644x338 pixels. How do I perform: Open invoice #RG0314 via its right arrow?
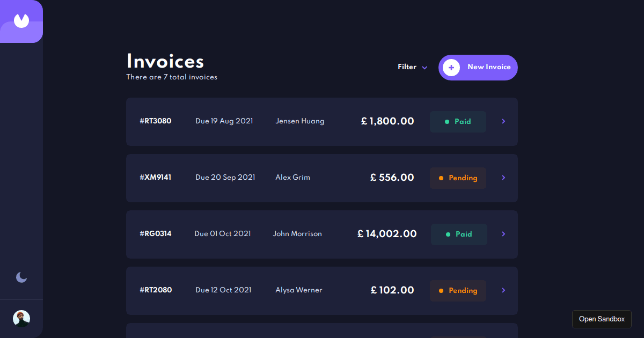point(503,234)
